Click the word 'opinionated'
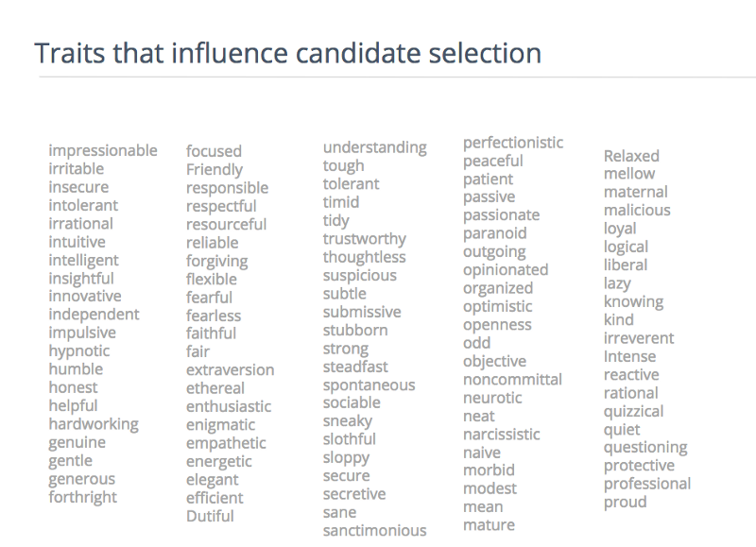756x547 pixels. point(506,270)
